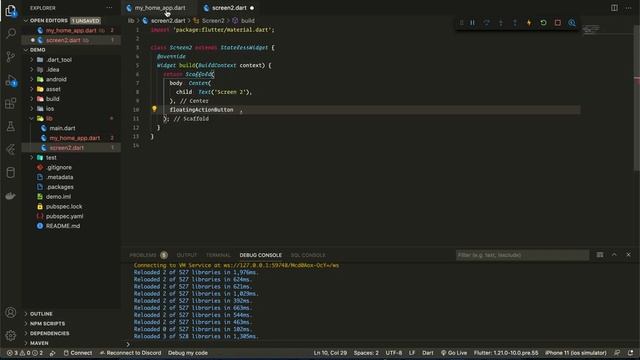Open the Explorer view in activity bar
Image resolution: width=640 pixels, height=360 pixels.
(x=11, y=10)
